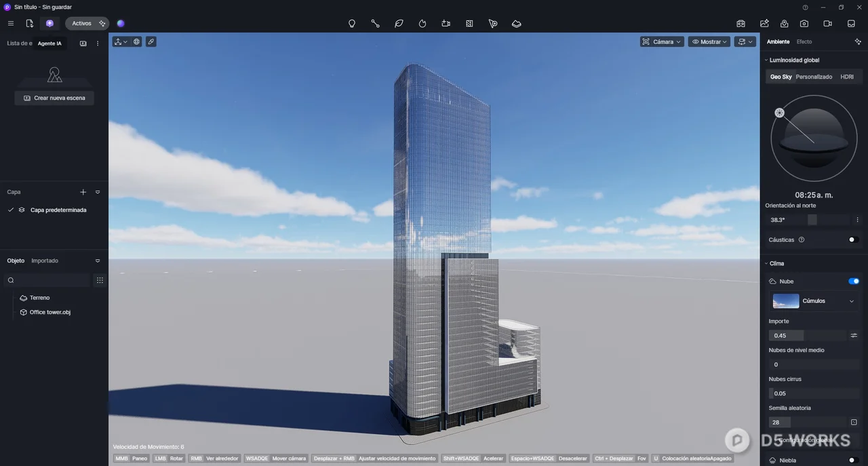Open image render camera icon
The image size is (868, 466).
804,23
